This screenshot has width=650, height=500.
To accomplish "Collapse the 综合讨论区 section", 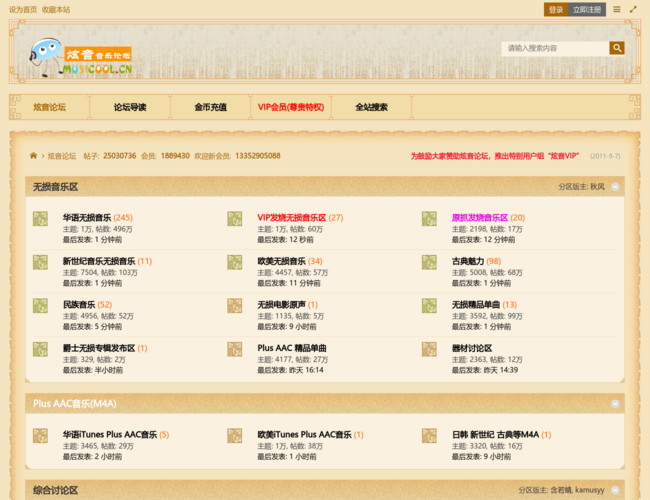I will tap(615, 490).
